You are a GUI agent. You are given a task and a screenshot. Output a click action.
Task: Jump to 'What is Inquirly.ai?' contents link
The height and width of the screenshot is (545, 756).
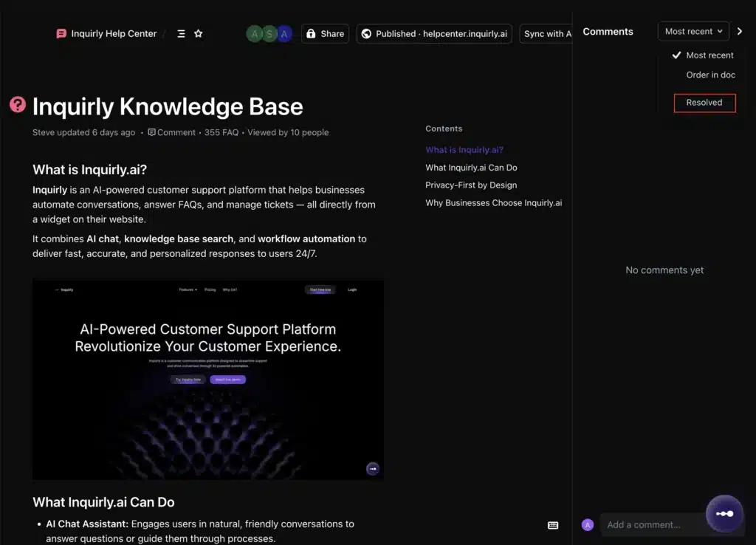[464, 150]
